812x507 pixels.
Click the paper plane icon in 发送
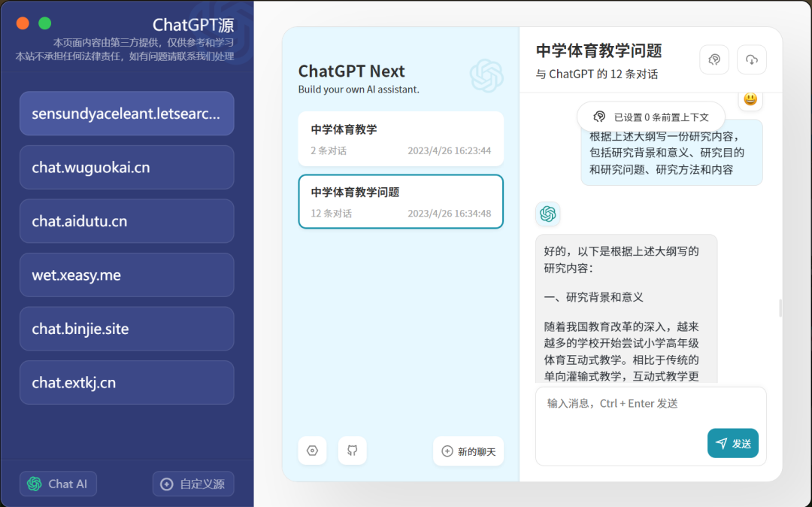coord(721,443)
